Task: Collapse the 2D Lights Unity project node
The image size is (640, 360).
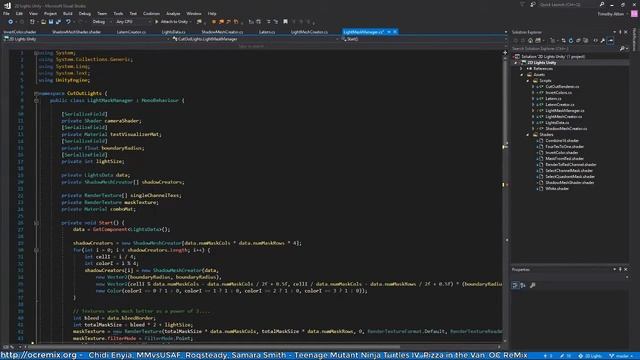Action: 516,63
